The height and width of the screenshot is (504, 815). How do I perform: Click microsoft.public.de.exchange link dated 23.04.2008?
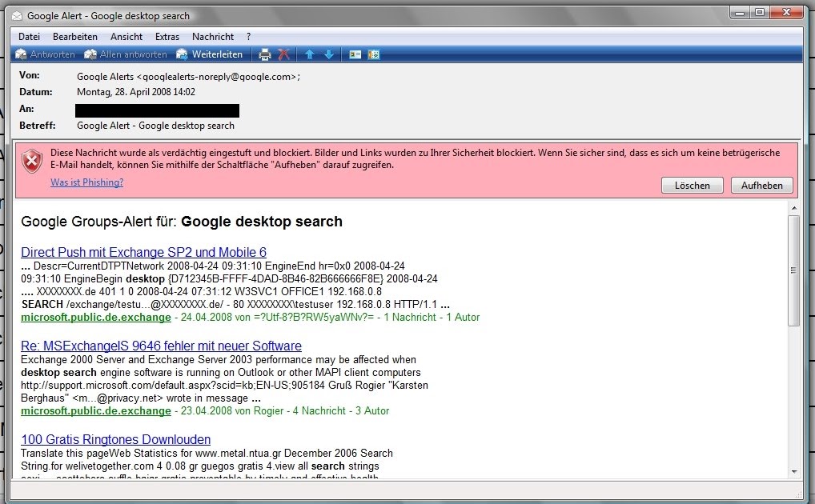[x=95, y=410]
